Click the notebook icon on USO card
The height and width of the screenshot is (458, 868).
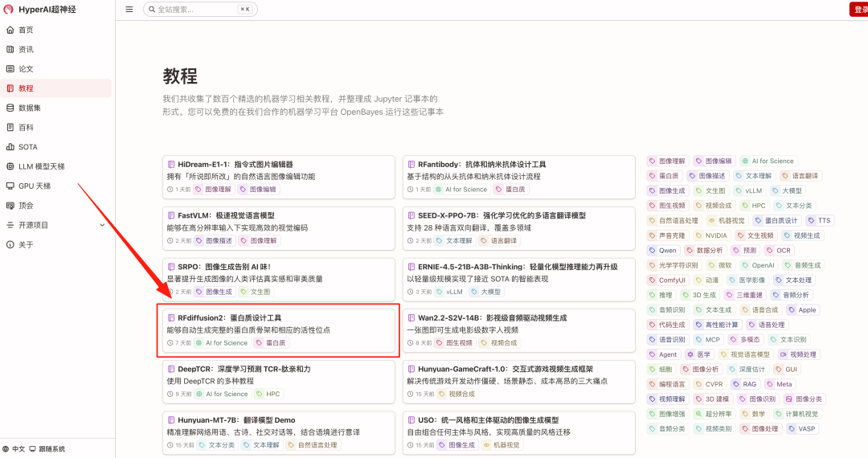[411, 420]
